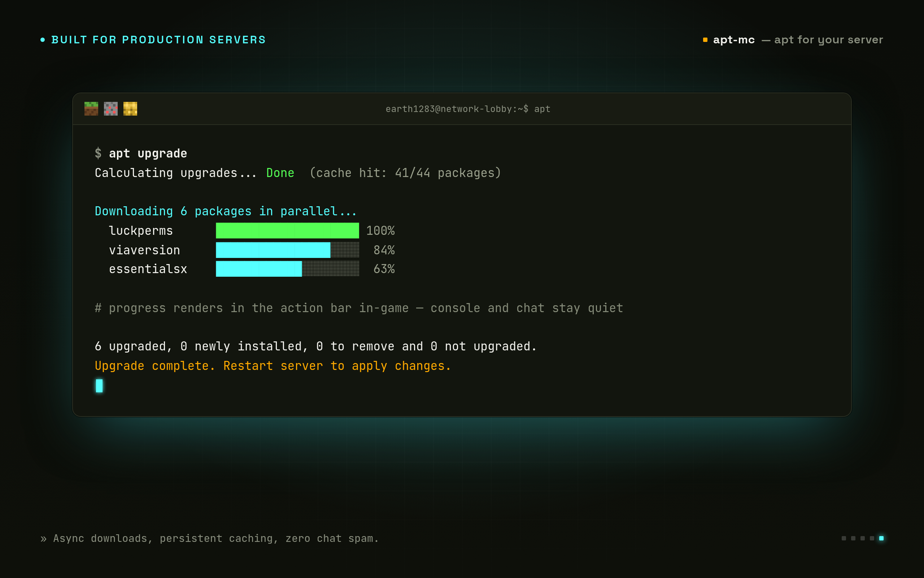Screen dimensions: 924x578
Task: Click the essentialsx cyan progress bar
Action: (x=288, y=269)
